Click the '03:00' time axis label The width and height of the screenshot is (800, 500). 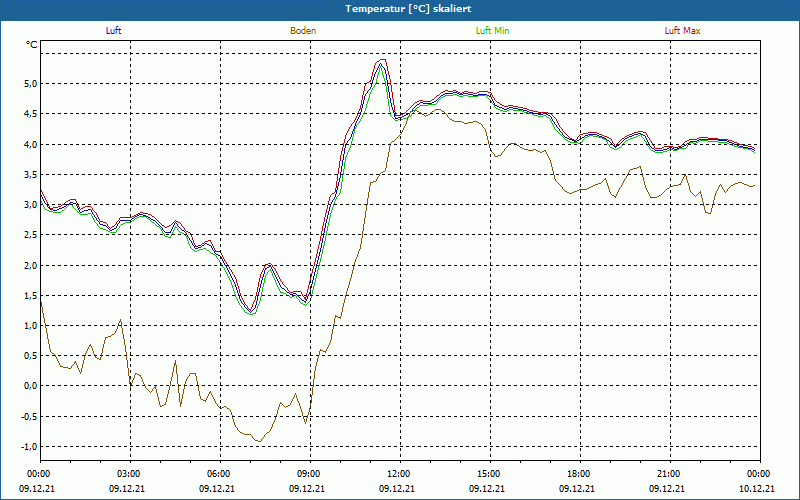[131, 474]
